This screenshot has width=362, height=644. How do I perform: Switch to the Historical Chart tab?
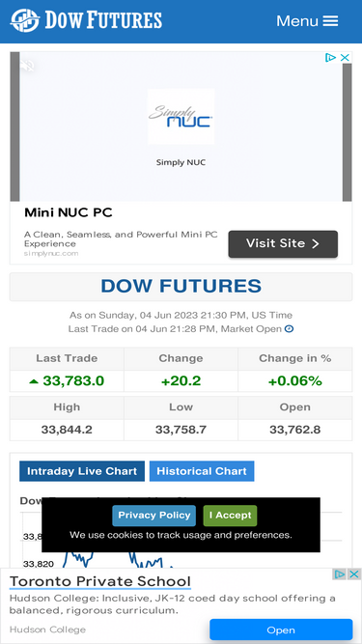pyautogui.click(x=202, y=471)
